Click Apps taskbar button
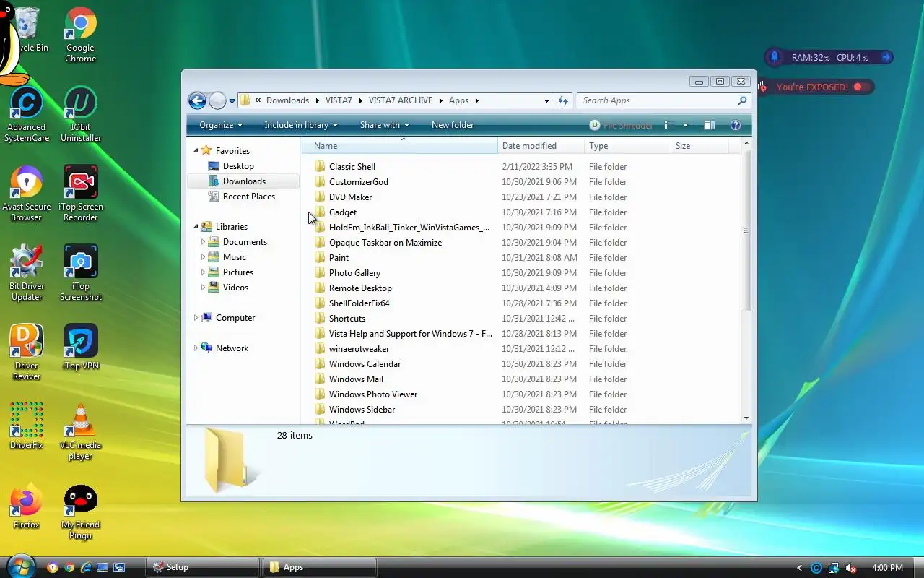Image resolution: width=924 pixels, height=578 pixels. pyautogui.click(x=319, y=567)
